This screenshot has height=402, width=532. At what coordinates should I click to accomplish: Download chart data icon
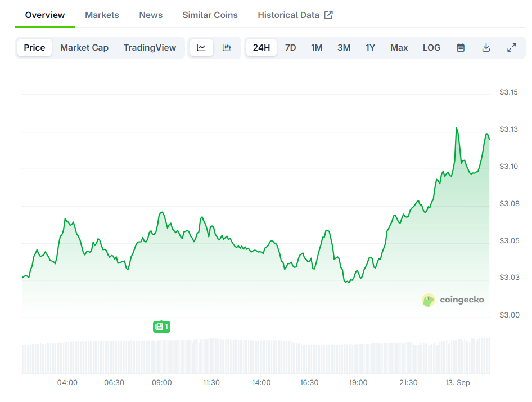click(x=486, y=48)
